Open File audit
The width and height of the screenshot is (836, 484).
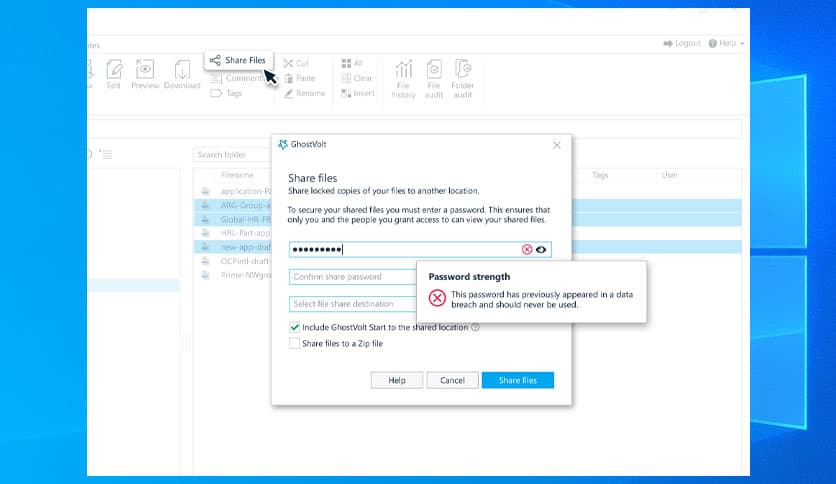coord(433,79)
